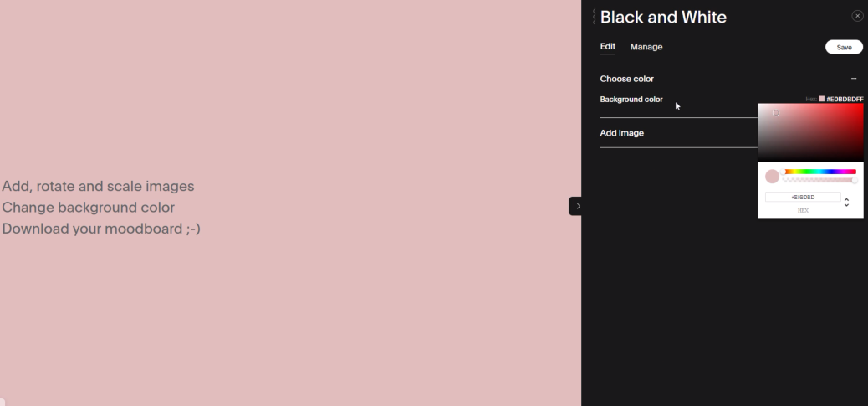Viewport: 868px width, 406px height.
Task: Click the round color preview circle
Action: [772, 177]
